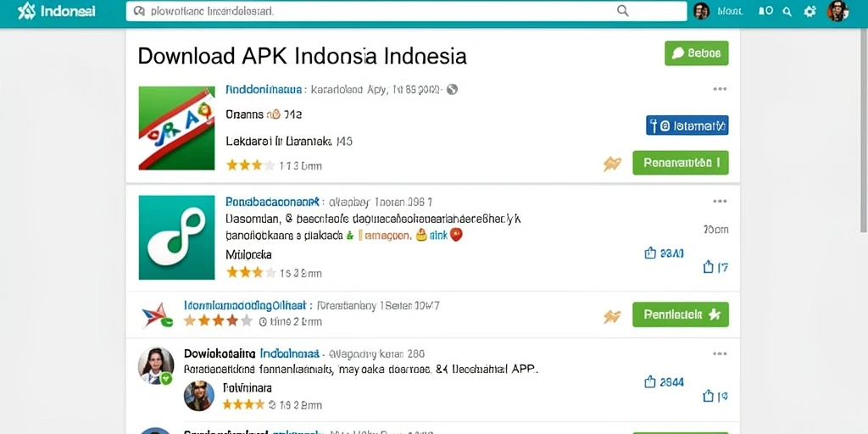Open the Pondabadaoonaok app thumbnail with the teal swirl
868x434 pixels.
[x=176, y=237]
